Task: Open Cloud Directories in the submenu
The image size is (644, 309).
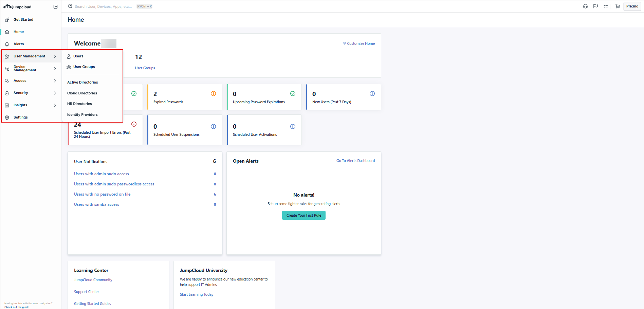Action: (x=82, y=93)
